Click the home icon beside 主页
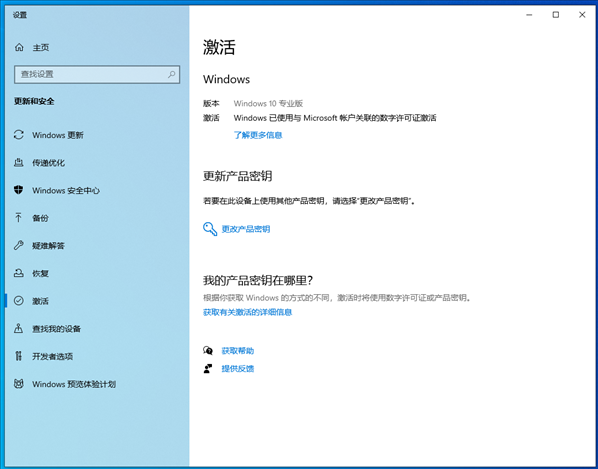 (19, 47)
